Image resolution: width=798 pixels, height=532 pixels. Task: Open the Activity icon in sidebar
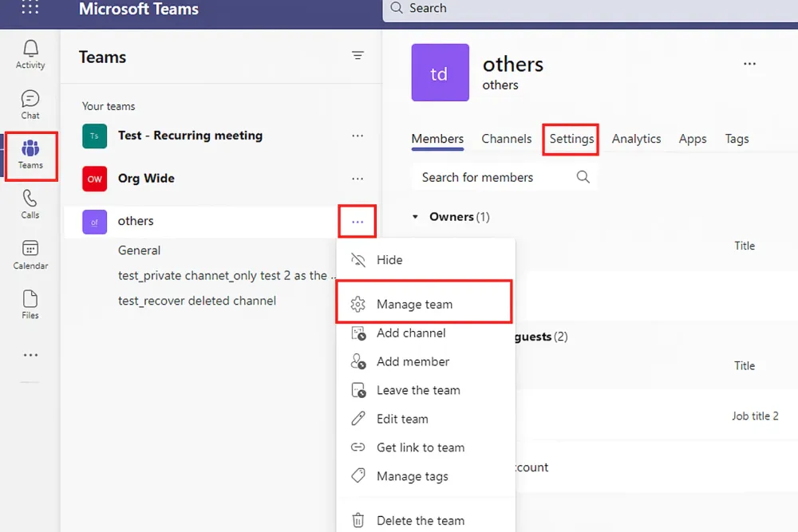30,51
